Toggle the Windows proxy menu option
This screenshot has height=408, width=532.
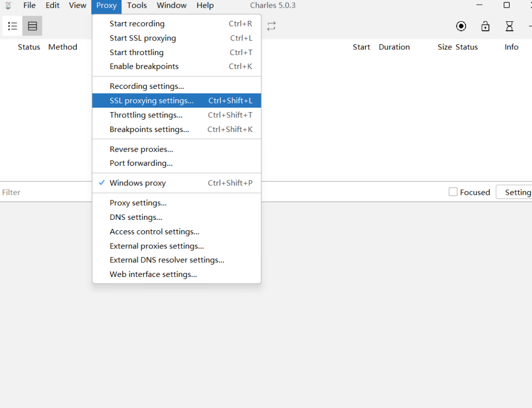coord(138,183)
